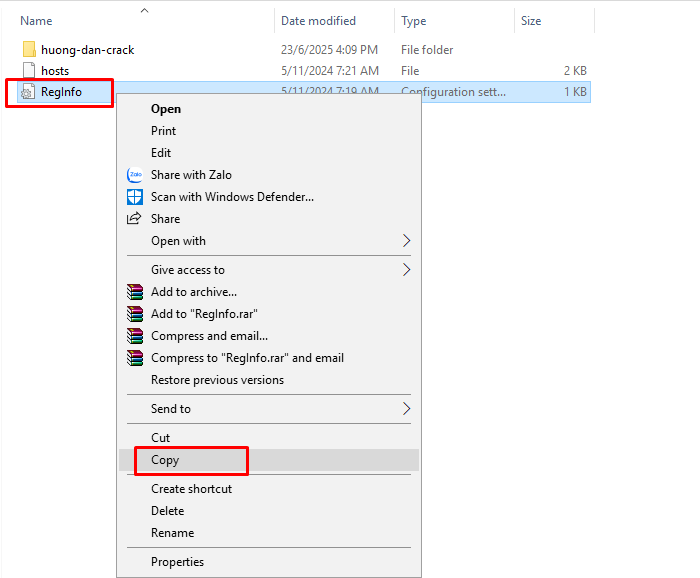The image size is (700, 578).
Task: Click date 23/6/2025 4:09 PM
Action: 329,50
